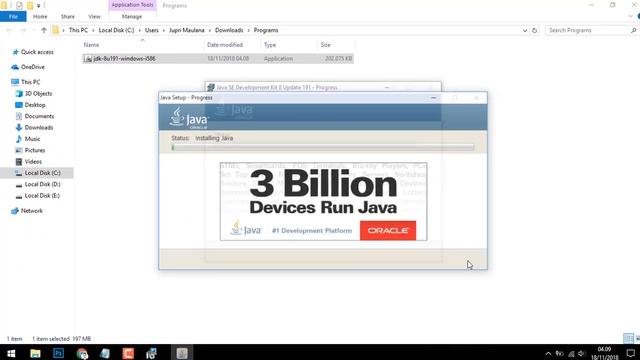Image resolution: width=640 pixels, height=360 pixels.
Task: Click the Application Tools contextual tab header
Action: tap(132, 5)
